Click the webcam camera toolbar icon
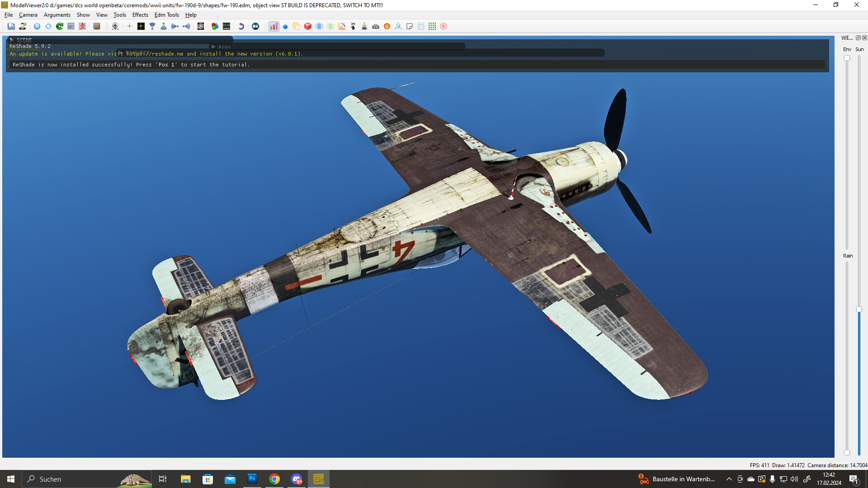868x488 pixels. click(x=115, y=26)
